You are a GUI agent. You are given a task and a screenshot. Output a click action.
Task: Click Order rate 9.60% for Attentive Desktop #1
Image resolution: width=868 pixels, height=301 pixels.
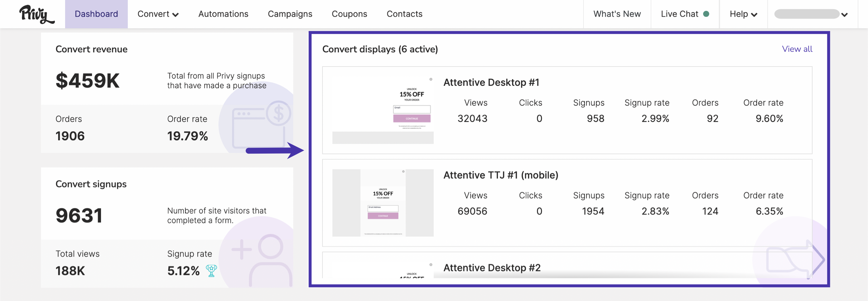(x=769, y=119)
